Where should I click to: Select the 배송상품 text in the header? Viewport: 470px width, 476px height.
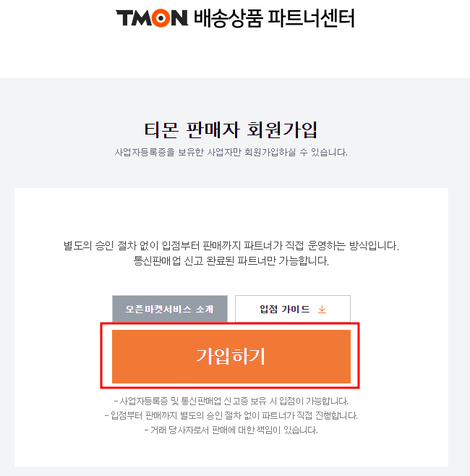point(228,18)
